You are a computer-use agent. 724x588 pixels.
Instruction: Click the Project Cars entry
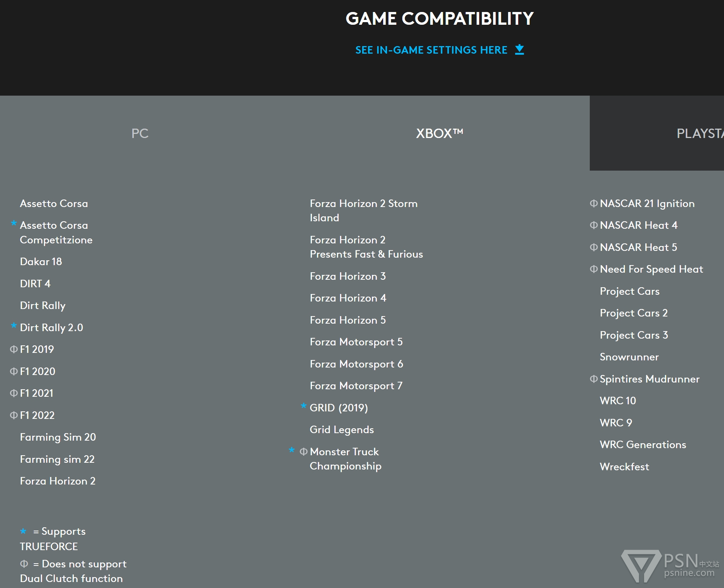tap(630, 291)
